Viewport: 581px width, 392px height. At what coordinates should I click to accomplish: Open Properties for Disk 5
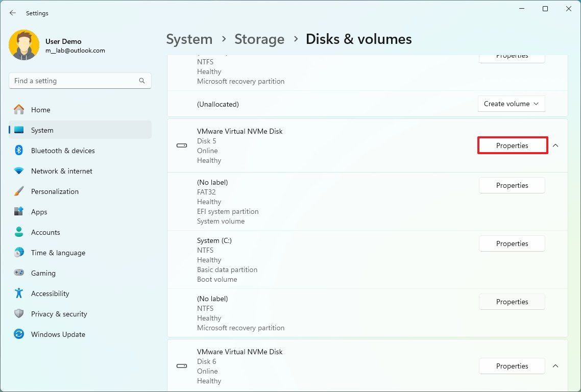coord(512,145)
